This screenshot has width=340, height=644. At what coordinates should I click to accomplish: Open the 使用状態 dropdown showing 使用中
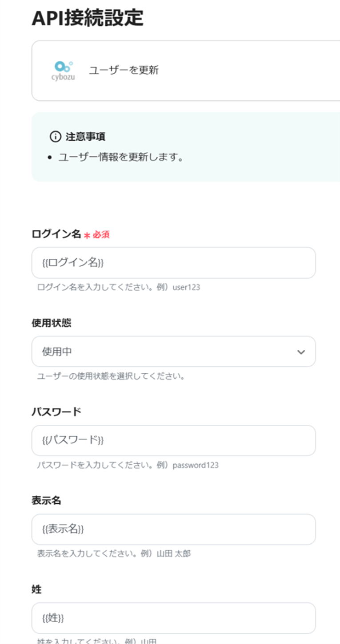tap(173, 352)
